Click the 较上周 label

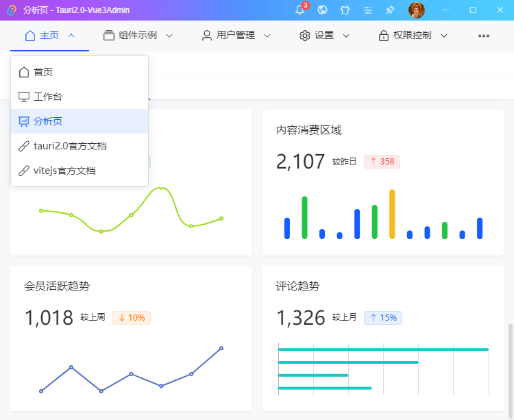click(93, 317)
